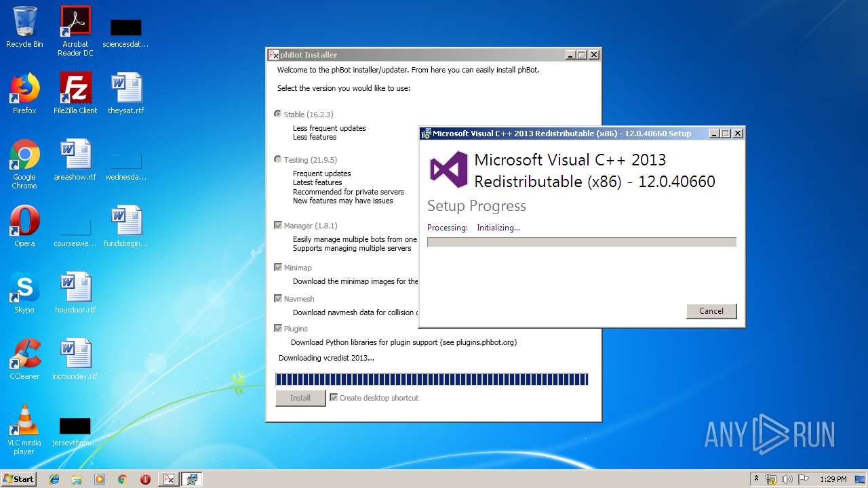This screenshot has width=868, height=488.
Task: Click the Setup Progress bar
Action: click(582, 242)
